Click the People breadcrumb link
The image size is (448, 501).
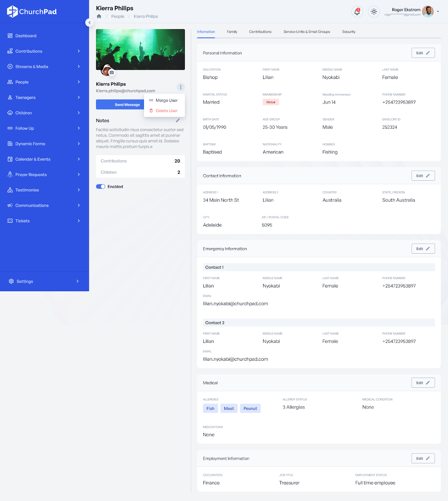click(x=118, y=16)
